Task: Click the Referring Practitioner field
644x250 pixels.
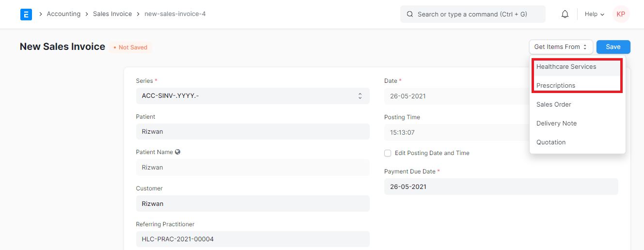Action: click(x=252, y=239)
